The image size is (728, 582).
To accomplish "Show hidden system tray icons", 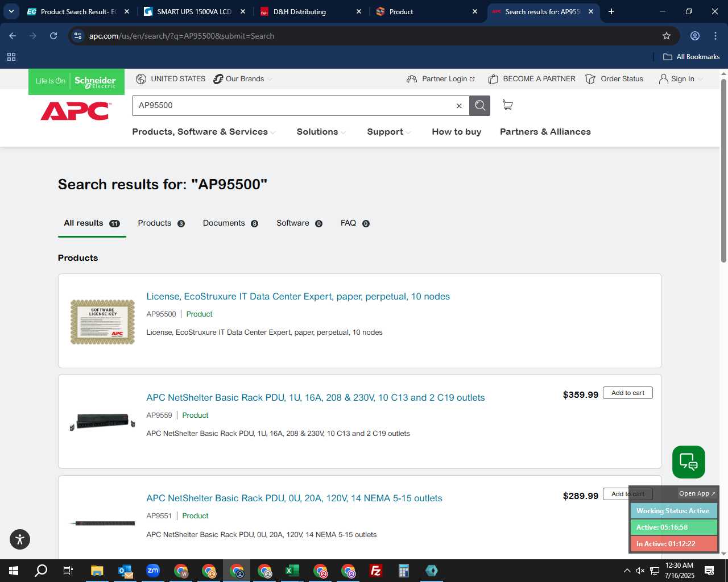I will [627, 571].
